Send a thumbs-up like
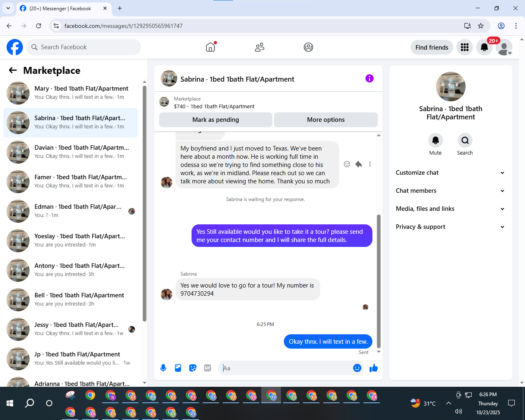Viewport: 525px width, 420px height. point(374,368)
